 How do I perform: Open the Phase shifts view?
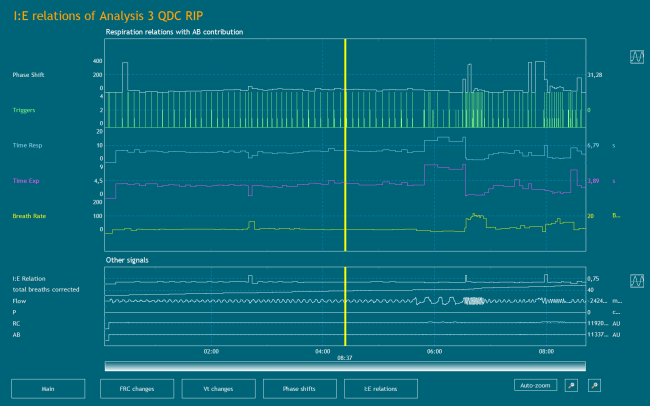click(x=298, y=387)
